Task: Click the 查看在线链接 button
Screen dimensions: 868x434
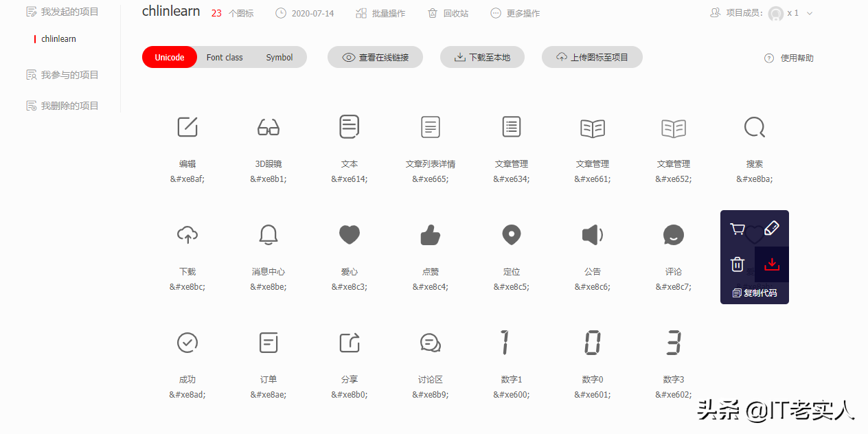Action: 375,57
